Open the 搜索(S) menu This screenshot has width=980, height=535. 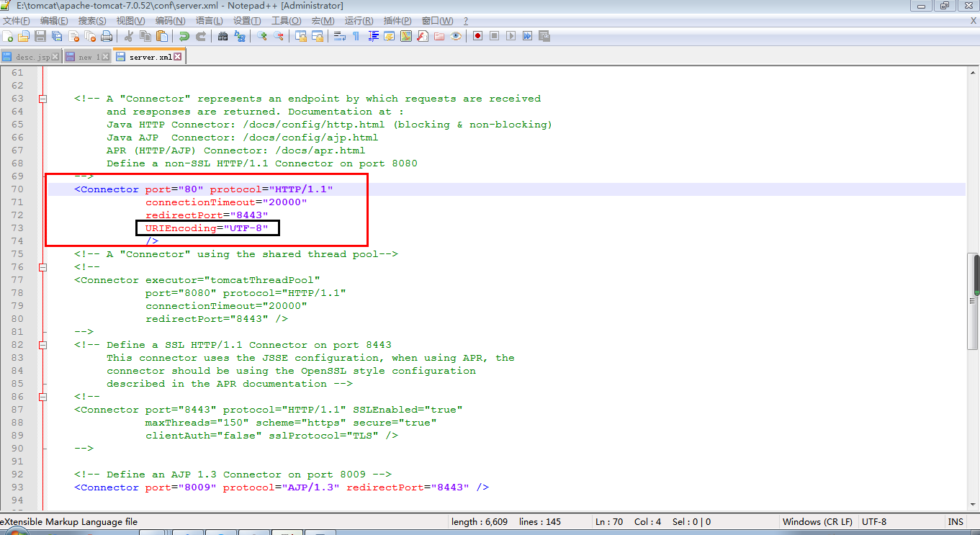(x=92, y=21)
